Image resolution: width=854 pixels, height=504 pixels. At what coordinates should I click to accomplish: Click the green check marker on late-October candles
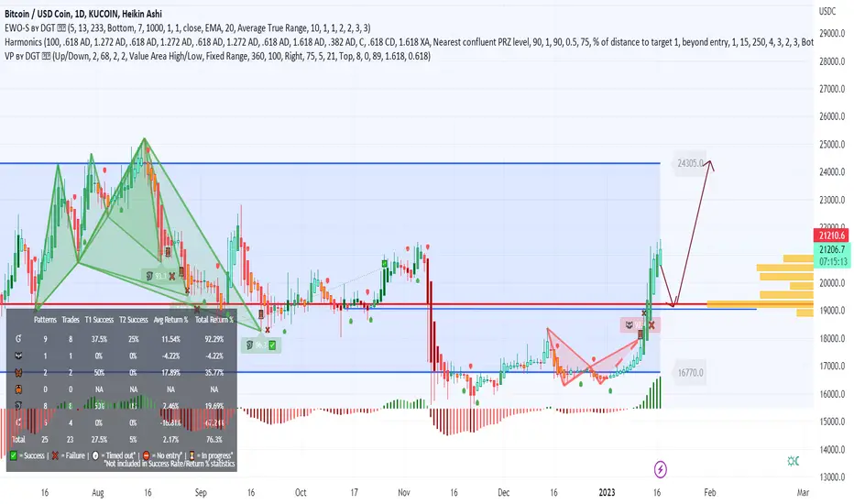385,264
